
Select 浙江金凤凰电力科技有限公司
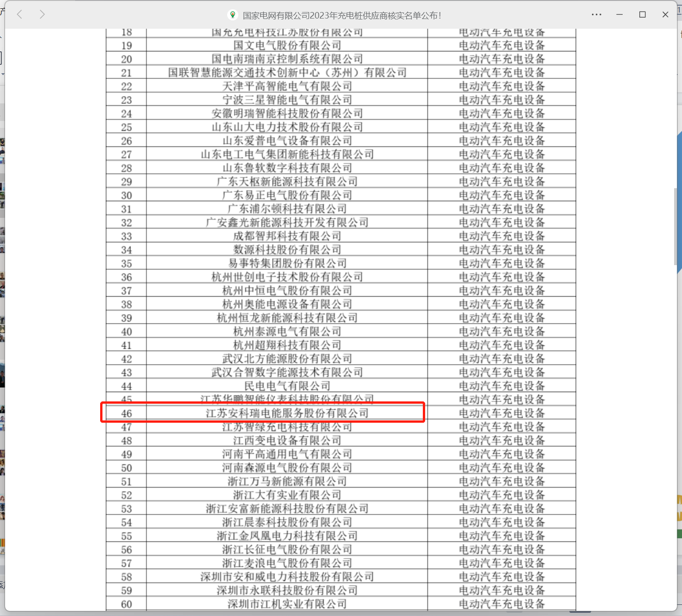pos(287,536)
